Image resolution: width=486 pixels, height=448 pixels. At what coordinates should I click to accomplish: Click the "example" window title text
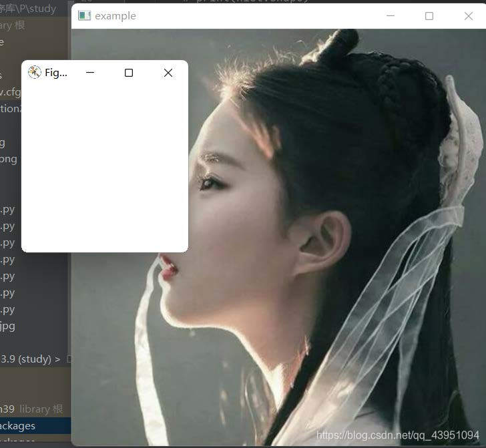[x=115, y=16]
